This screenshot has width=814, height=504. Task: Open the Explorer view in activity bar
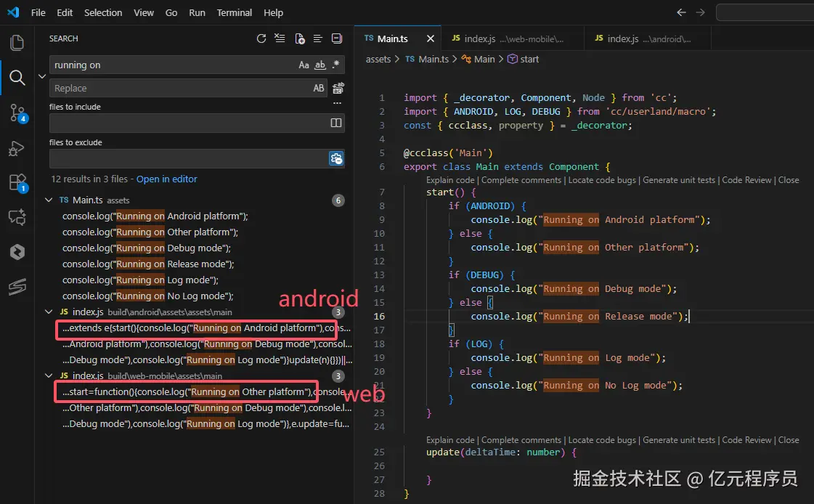(17, 43)
